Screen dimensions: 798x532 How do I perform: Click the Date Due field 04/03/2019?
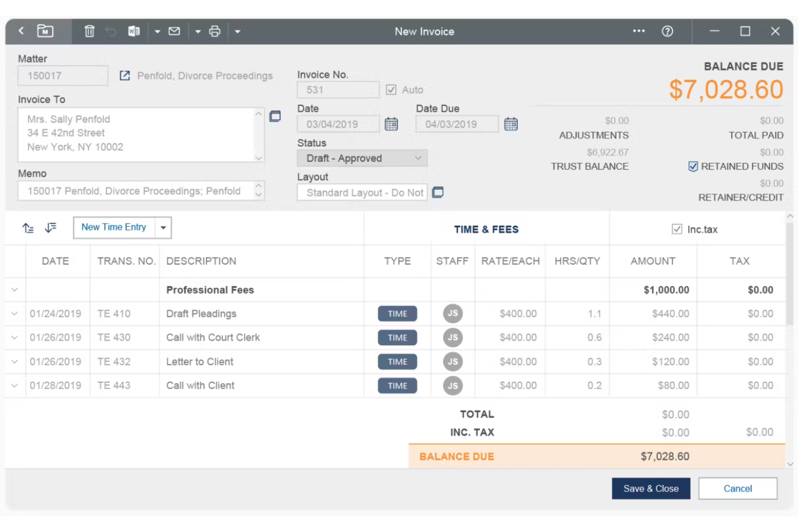(x=457, y=124)
